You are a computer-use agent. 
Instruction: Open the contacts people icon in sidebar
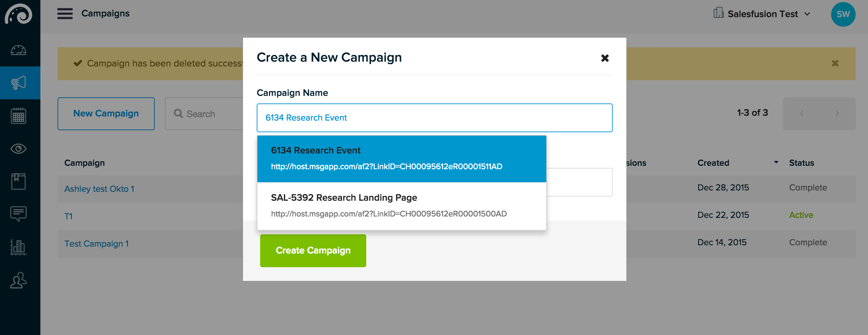(18, 280)
